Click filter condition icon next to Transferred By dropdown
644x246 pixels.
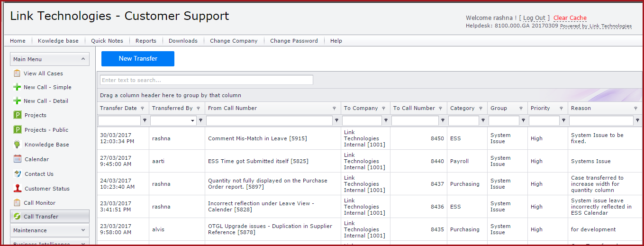200,120
